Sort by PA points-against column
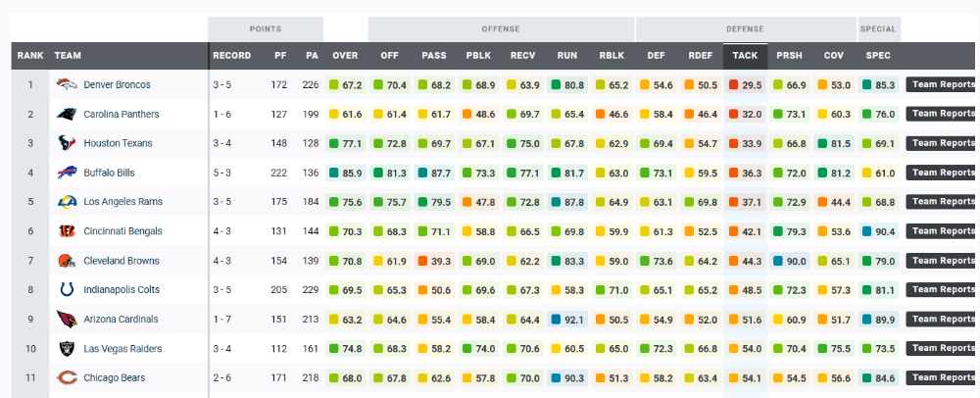This screenshot has height=398, width=980. coord(312,56)
